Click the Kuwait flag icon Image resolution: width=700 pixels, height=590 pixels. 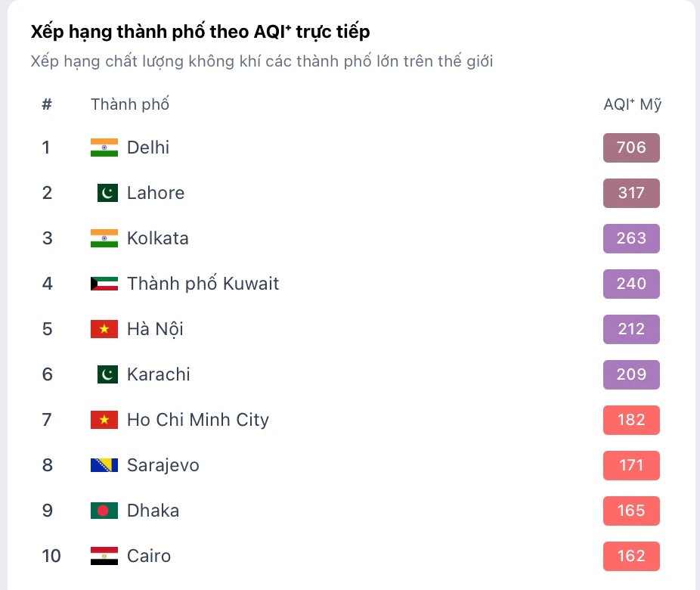(x=104, y=284)
